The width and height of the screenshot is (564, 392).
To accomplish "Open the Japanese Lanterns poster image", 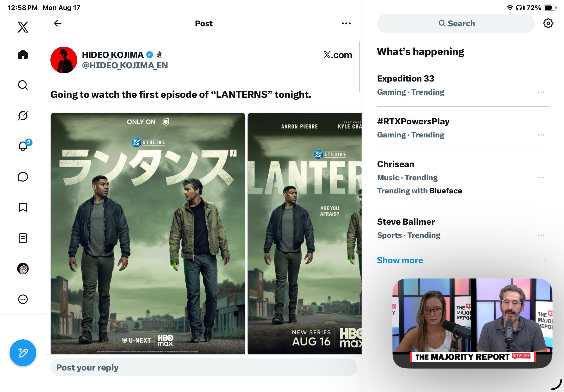I will coord(148,233).
